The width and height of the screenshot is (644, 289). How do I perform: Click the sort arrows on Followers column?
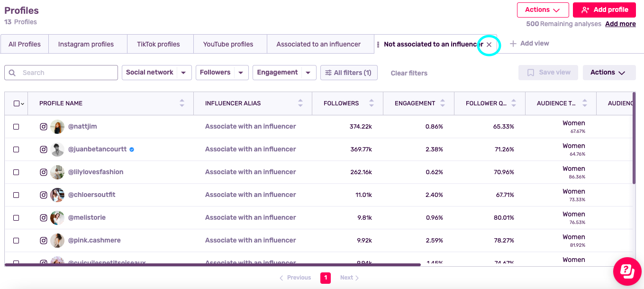(372, 103)
